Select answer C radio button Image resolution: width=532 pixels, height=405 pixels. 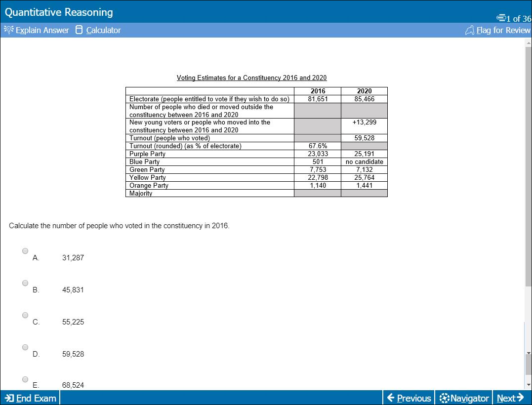[25, 315]
